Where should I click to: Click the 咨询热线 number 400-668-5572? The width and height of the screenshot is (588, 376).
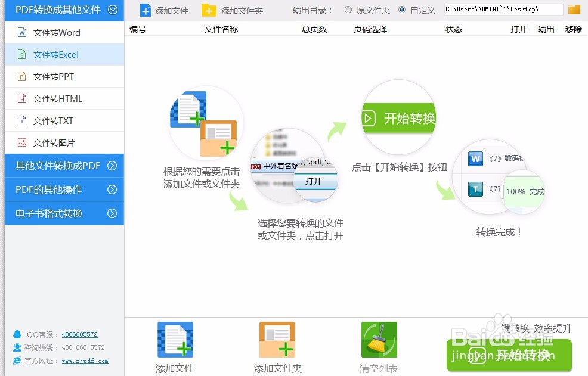[83, 347]
